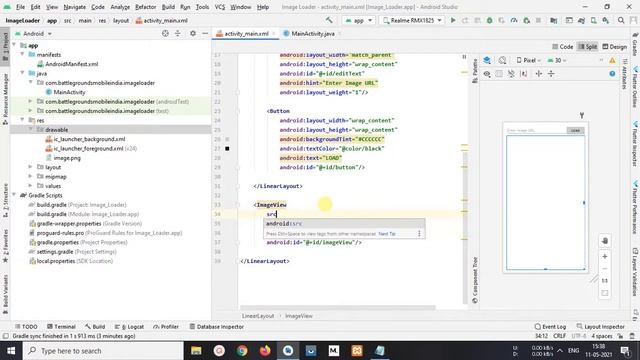The image size is (640, 360).
Task: Click the pack vertically icon in design toolbar
Action: (x=551, y=74)
